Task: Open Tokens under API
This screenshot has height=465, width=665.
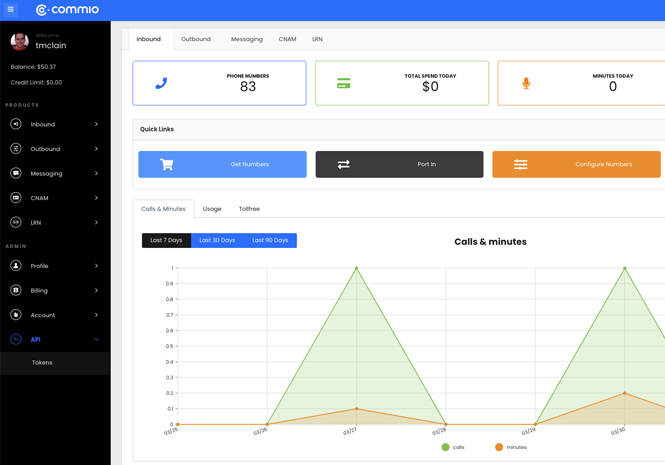Action: (42, 362)
